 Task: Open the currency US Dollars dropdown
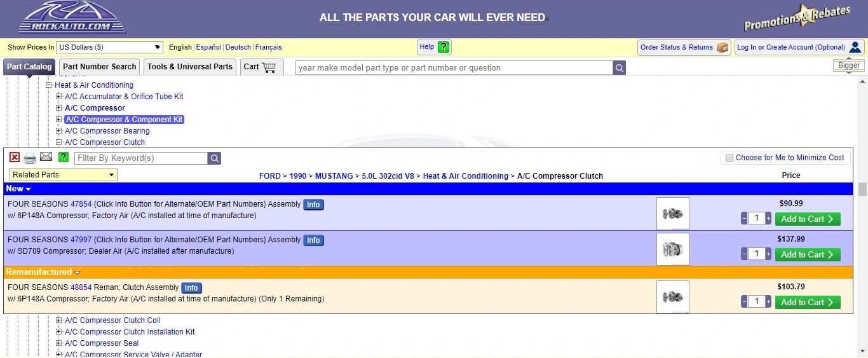(x=110, y=47)
